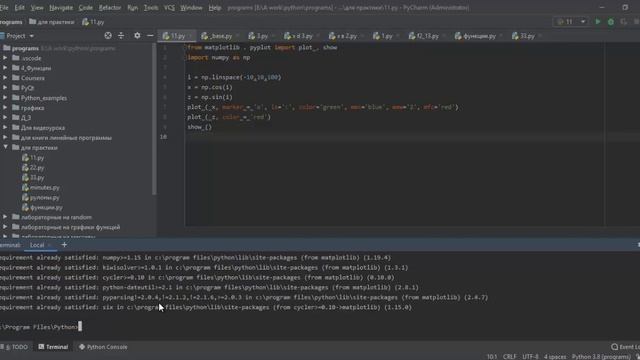Open the Terminal tool window button
Viewport: 640px width, 360px height.
(x=53, y=347)
